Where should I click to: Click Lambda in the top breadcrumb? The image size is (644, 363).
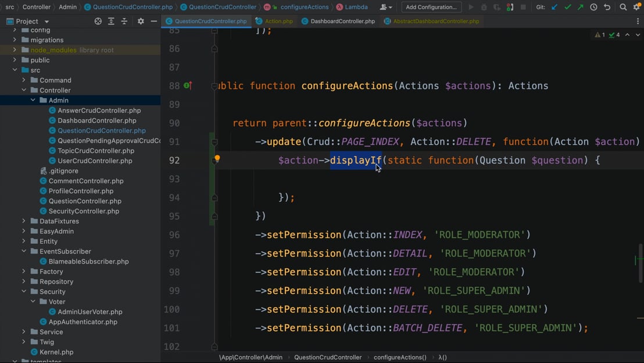(356, 7)
